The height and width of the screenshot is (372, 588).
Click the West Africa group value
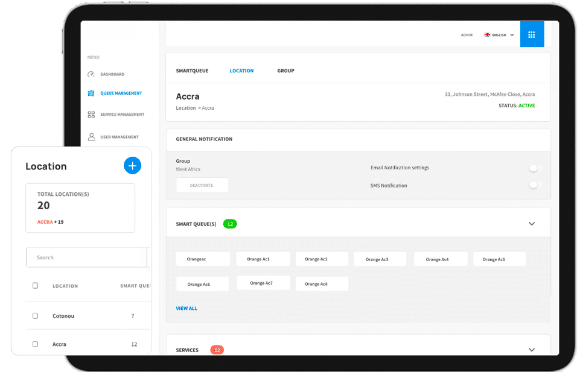[x=188, y=169]
